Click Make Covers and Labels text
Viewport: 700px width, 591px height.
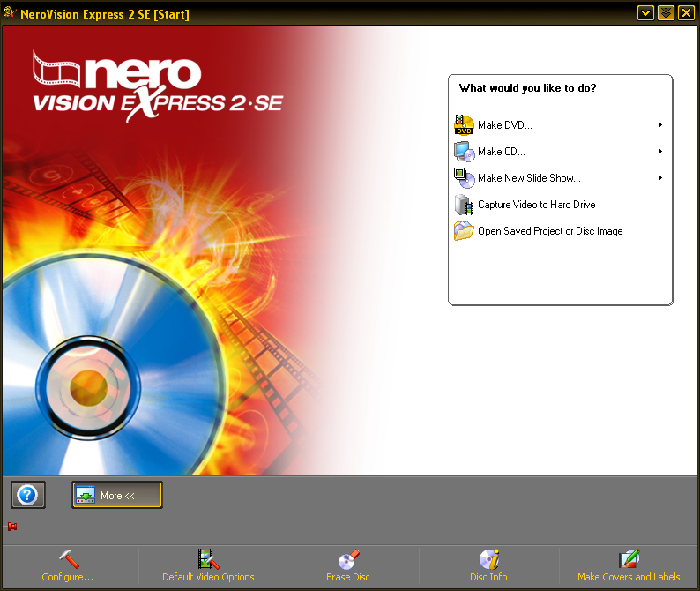click(x=629, y=577)
